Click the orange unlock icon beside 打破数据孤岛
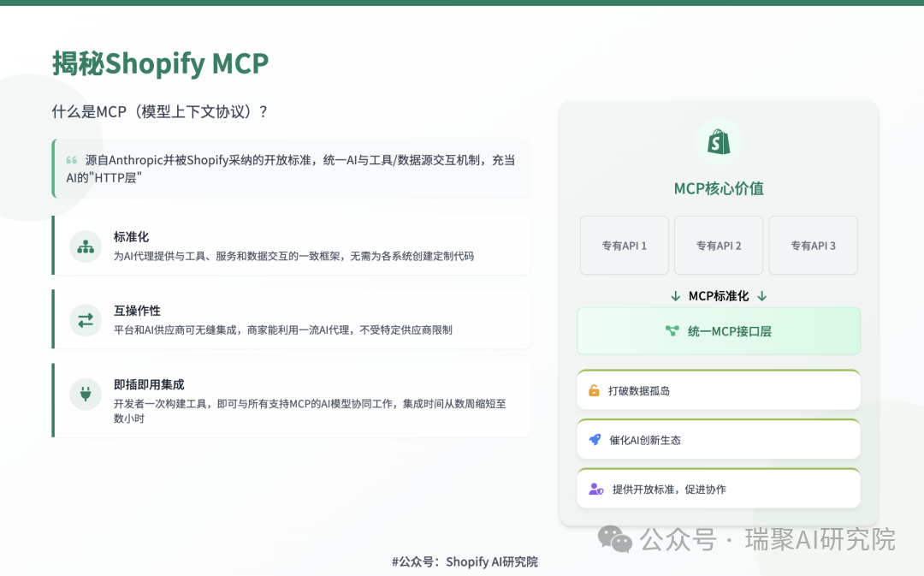The width and height of the screenshot is (924, 576). (594, 391)
